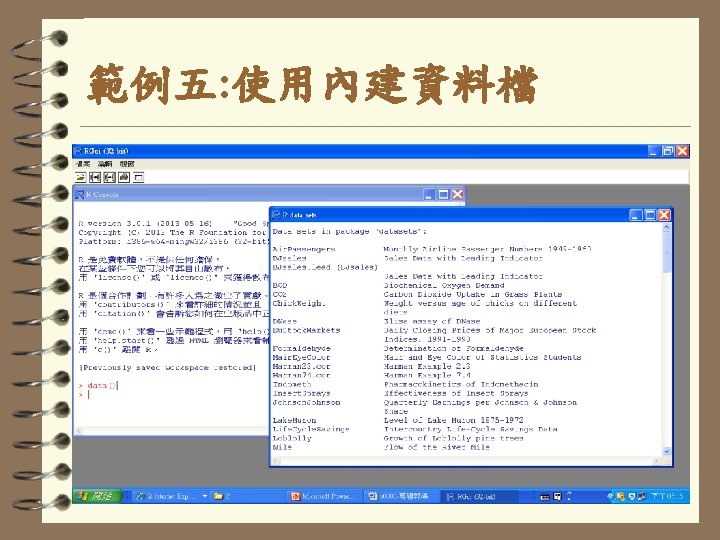Click 'BJsales' entry in data sets list
The width and height of the screenshot is (720, 540).
pos(290,259)
